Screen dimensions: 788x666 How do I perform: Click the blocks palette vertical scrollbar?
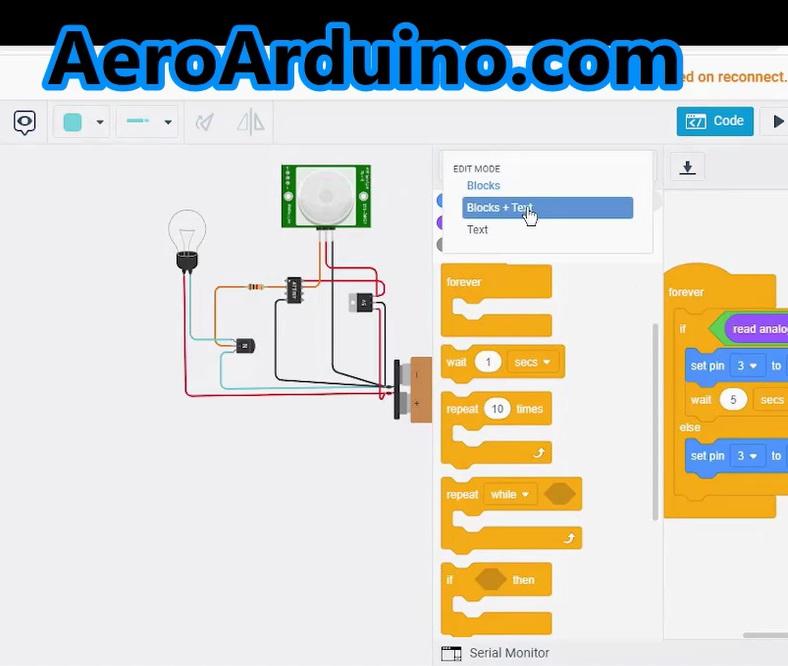(655, 422)
